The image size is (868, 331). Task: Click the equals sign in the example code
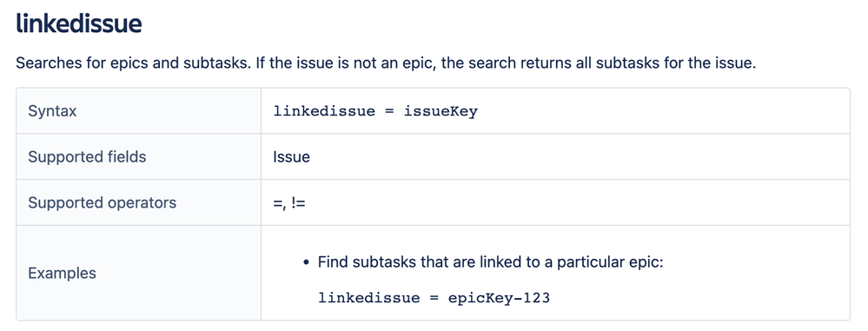click(434, 298)
